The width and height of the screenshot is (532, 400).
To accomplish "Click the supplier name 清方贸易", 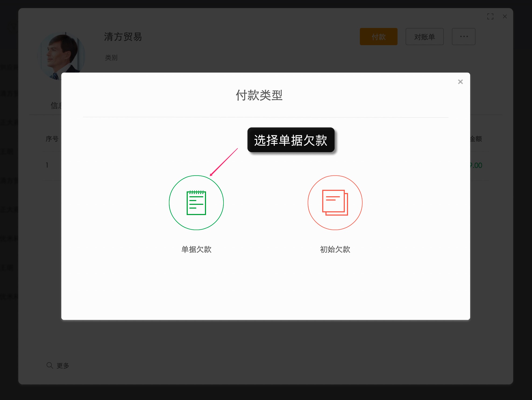I will pyautogui.click(x=123, y=37).
